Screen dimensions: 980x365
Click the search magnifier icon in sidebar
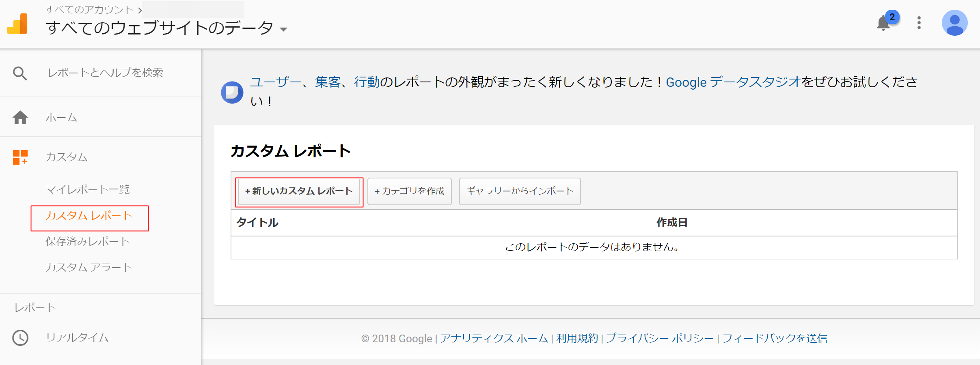click(20, 73)
